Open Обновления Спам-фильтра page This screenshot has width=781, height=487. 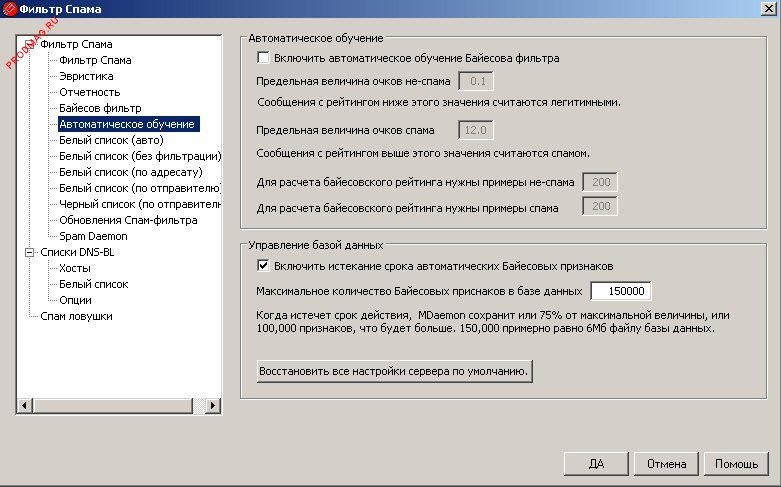click(x=128, y=220)
